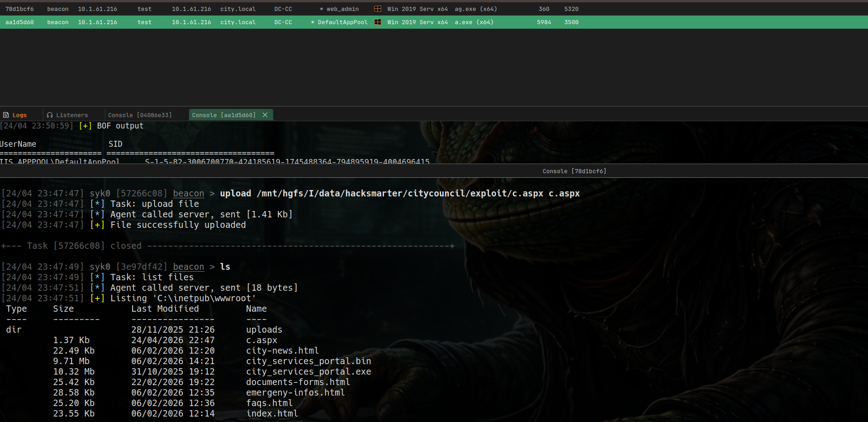Click the 'sent [1.41 Kb]' agent line

201,214
